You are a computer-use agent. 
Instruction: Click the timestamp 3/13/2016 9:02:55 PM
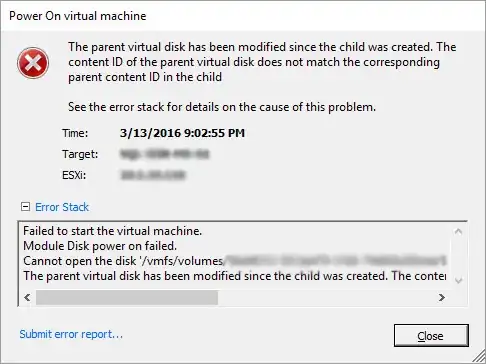coord(182,133)
